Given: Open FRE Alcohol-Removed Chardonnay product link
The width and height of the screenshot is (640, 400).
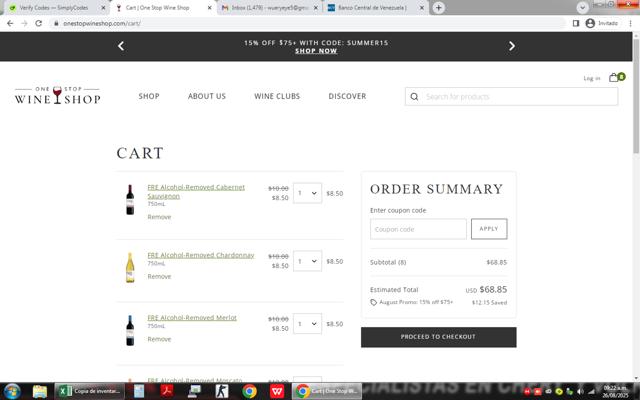Looking at the screenshot, I should click(x=201, y=255).
